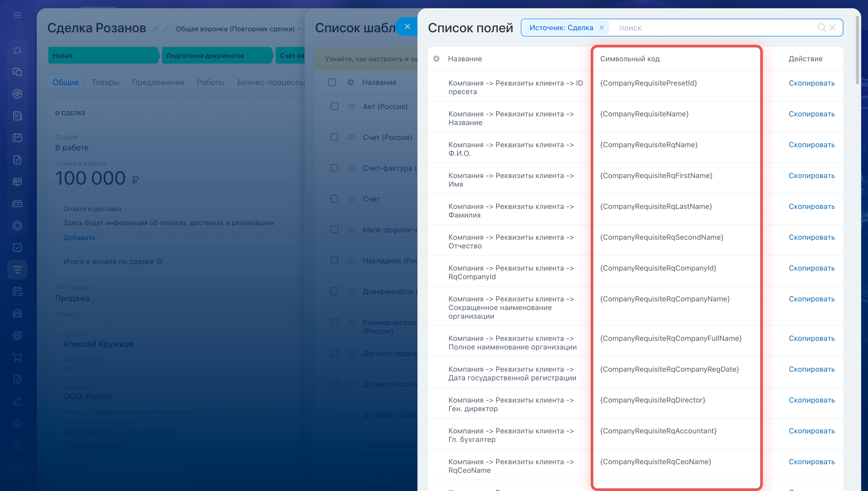Viewport: 868px width, 491px height.
Task: Check the Накладная template checkbox
Action: pyautogui.click(x=334, y=260)
